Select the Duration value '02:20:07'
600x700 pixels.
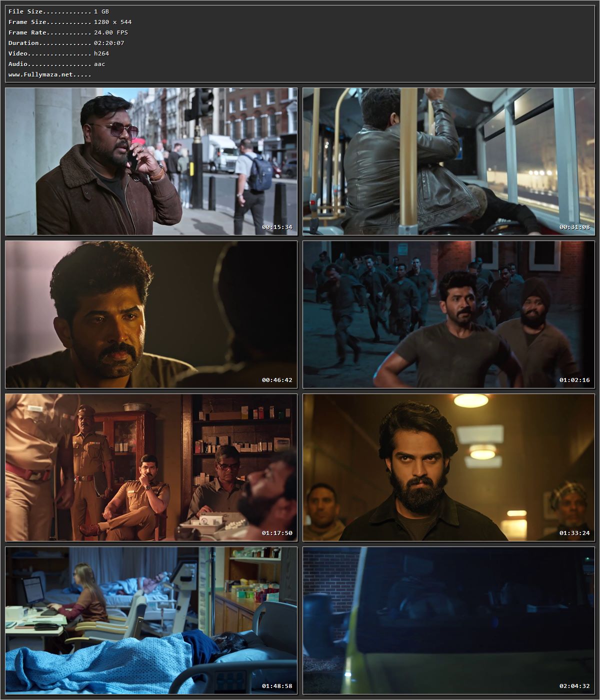[109, 43]
